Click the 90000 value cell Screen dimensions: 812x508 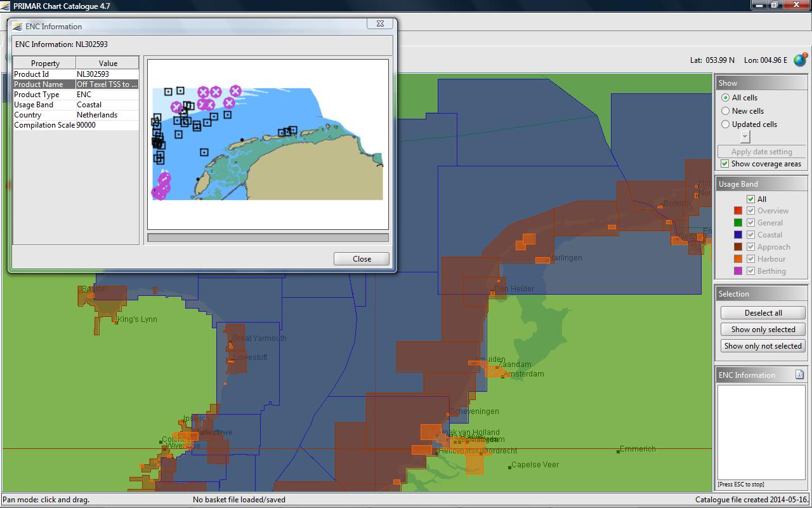(107, 125)
